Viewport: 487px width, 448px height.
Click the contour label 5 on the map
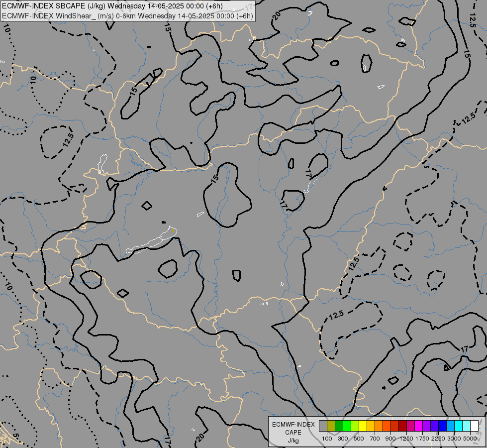[16, 436]
